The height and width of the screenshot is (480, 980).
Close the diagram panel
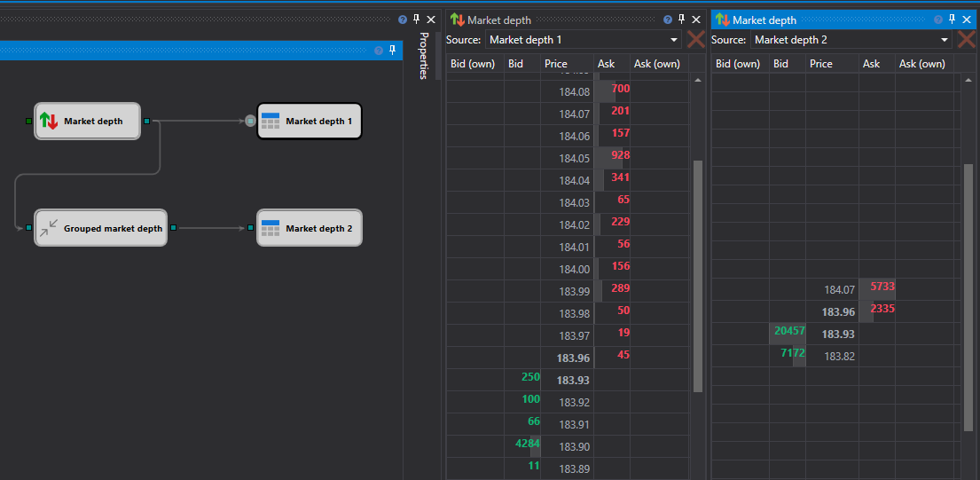coord(431,20)
